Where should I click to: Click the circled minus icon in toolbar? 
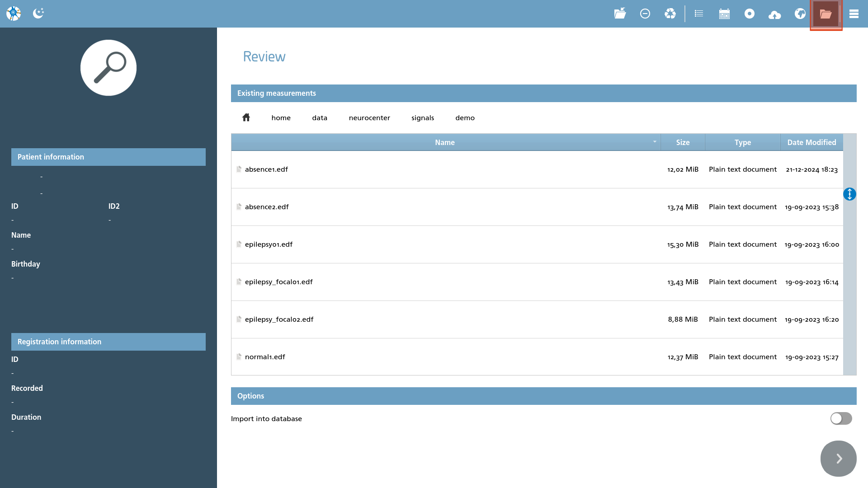coord(645,14)
